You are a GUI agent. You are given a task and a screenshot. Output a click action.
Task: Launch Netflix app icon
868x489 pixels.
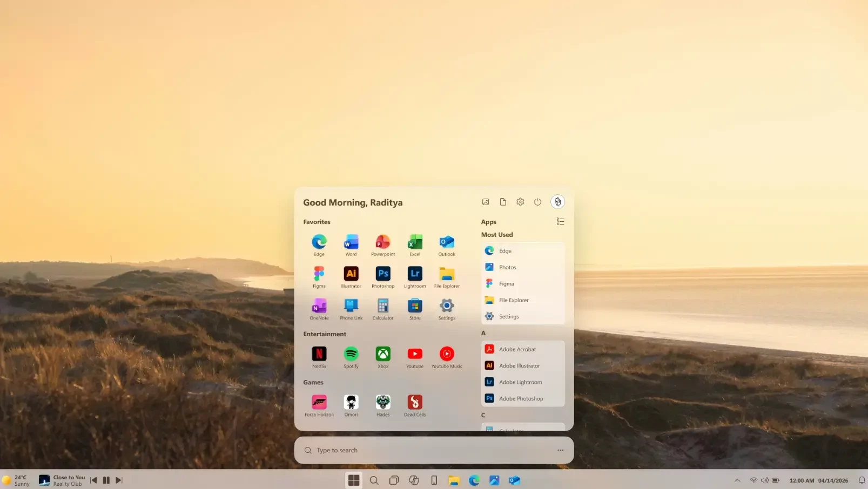click(x=319, y=354)
